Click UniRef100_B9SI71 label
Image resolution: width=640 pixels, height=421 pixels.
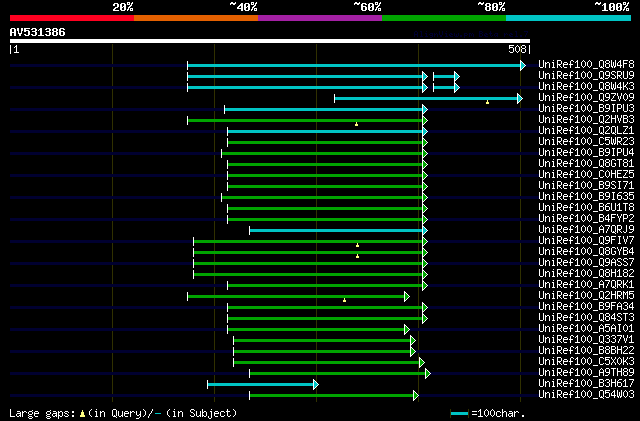coord(586,186)
